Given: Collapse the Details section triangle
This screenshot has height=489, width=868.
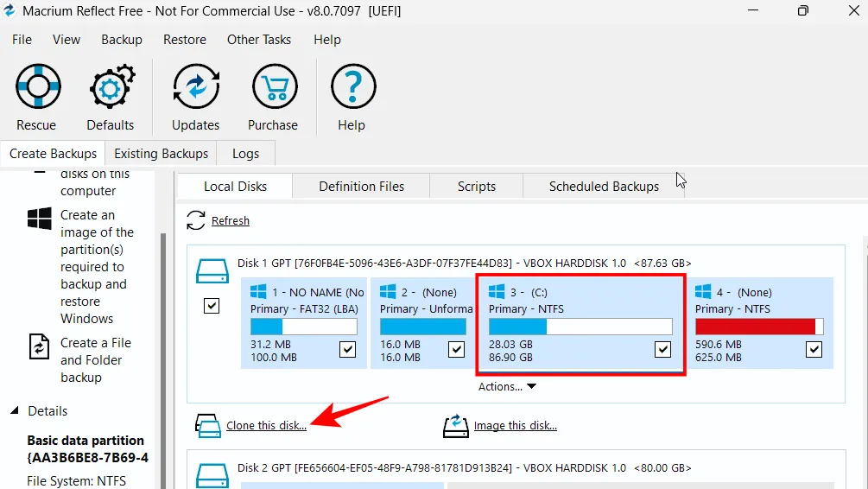Looking at the screenshot, I should (15, 411).
